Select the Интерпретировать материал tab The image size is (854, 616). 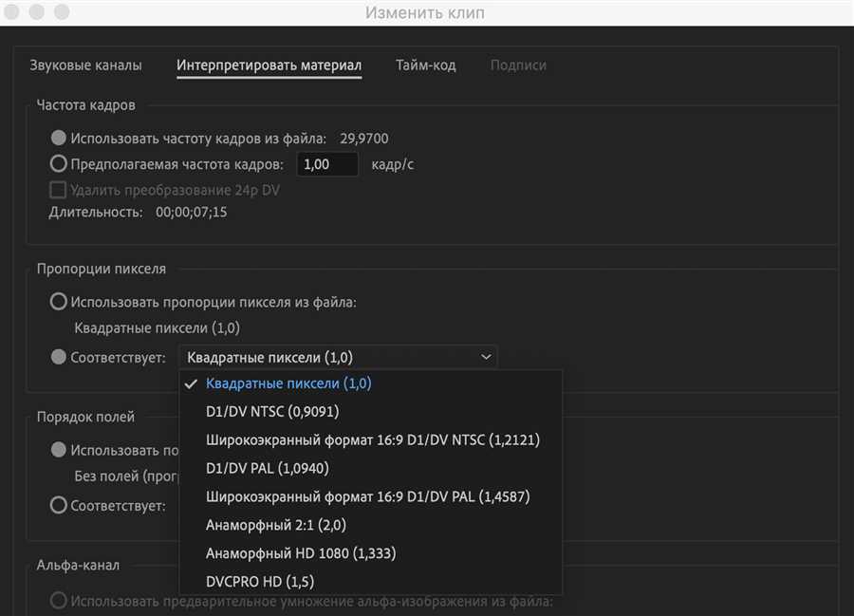(269, 65)
